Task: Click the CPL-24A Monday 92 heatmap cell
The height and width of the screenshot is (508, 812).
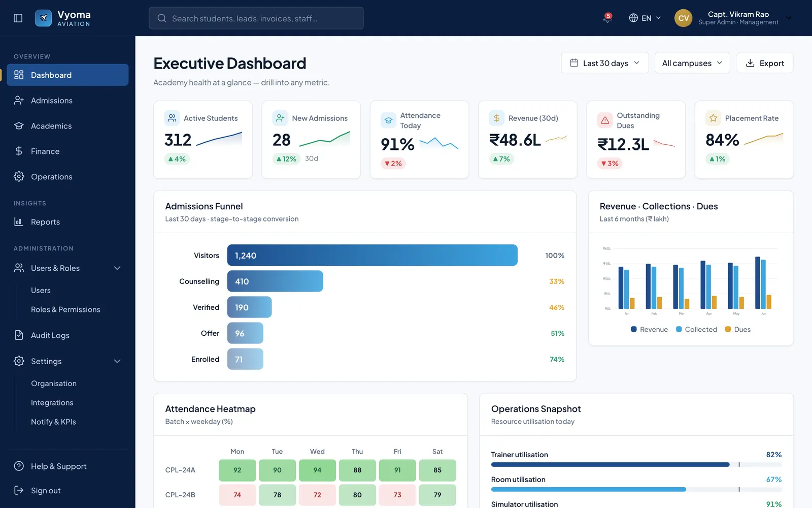Action: click(x=237, y=470)
